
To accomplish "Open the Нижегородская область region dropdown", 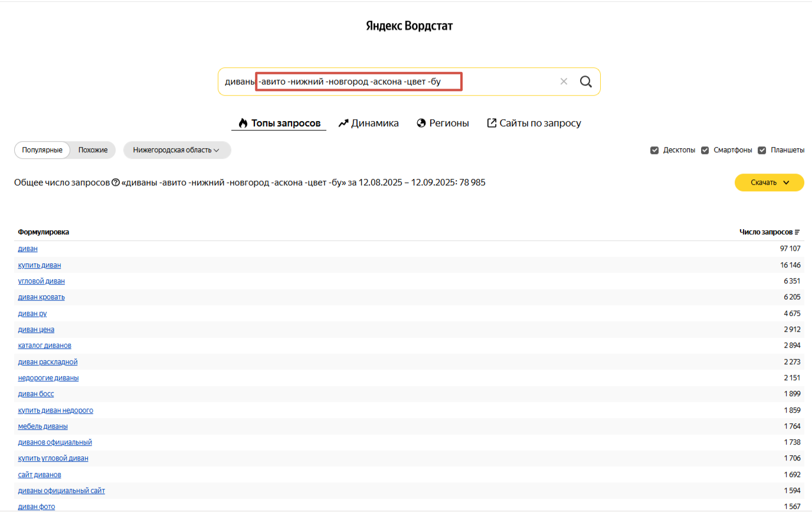I will coord(176,150).
